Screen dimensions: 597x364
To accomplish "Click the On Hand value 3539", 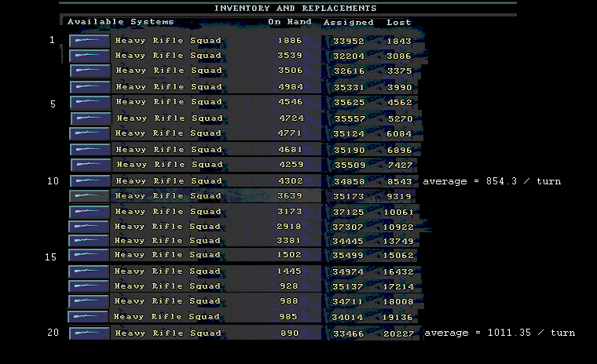I will click(x=290, y=56).
